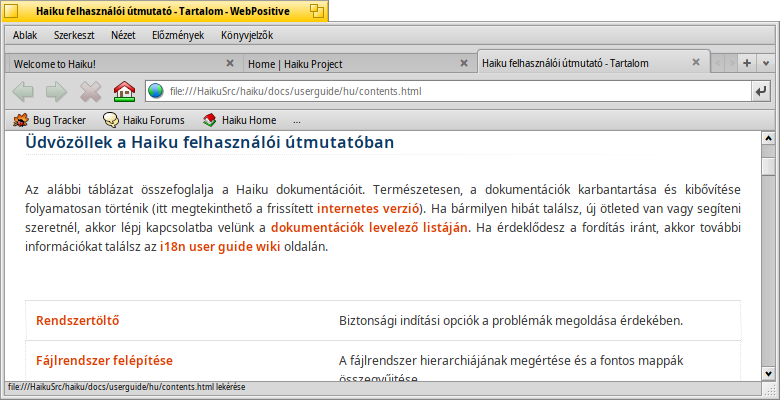This screenshot has width=780, height=400.
Task: Open the Haiku Home bookmark label
Action: 249,120
